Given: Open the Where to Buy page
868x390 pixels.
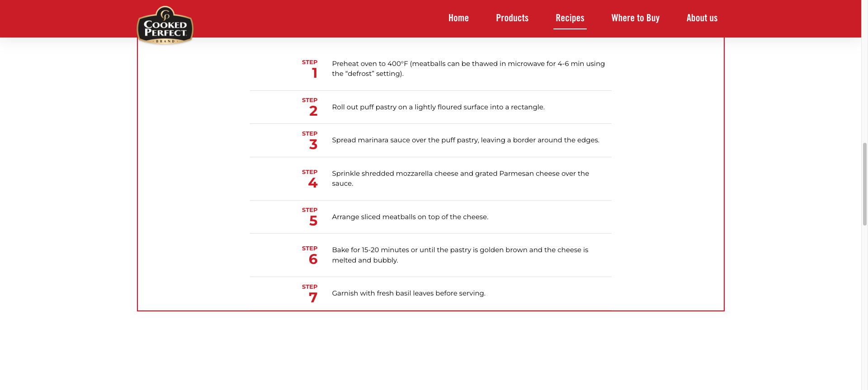Looking at the screenshot, I should (635, 18).
